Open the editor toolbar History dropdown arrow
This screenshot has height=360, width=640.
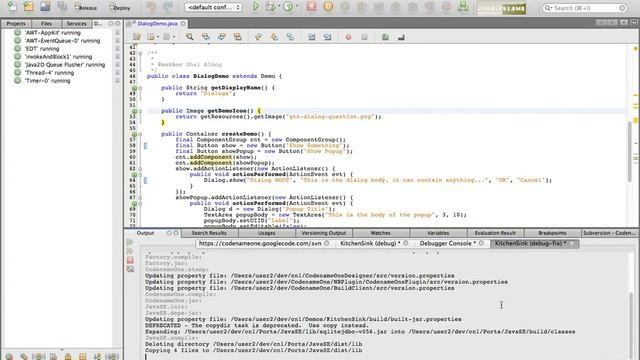coord(158,37)
